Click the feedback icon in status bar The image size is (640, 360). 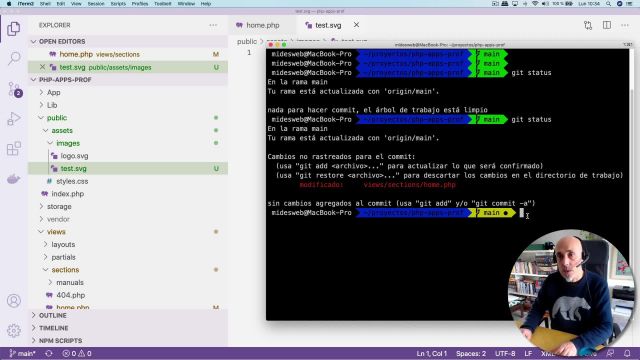click(610, 353)
